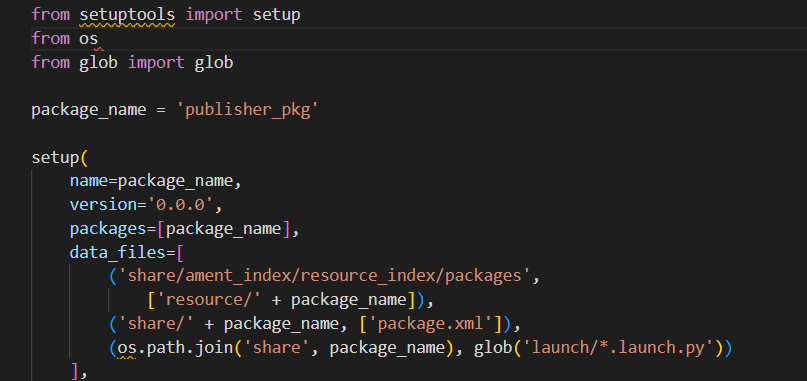The width and height of the screenshot is (807, 381).
Task: Click the 'publisher_pkg' string literal
Action: click(248, 111)
